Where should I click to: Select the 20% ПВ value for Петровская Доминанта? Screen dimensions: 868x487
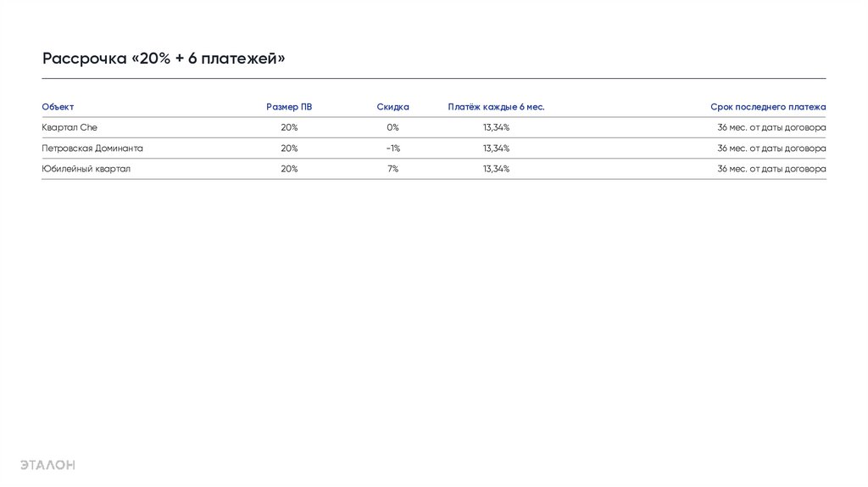click(289, 148)
